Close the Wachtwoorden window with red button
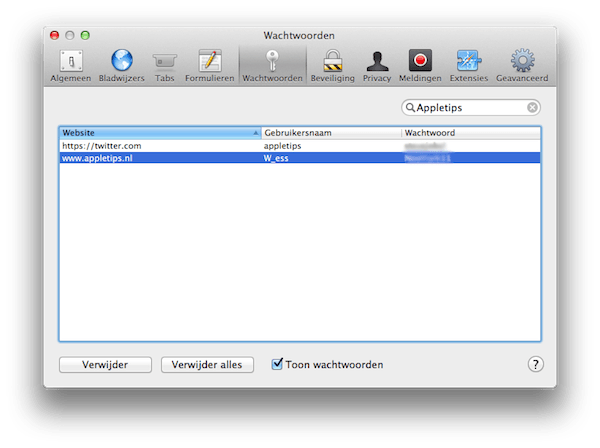This screenshot has height=448, width=600. click(55, 36)
